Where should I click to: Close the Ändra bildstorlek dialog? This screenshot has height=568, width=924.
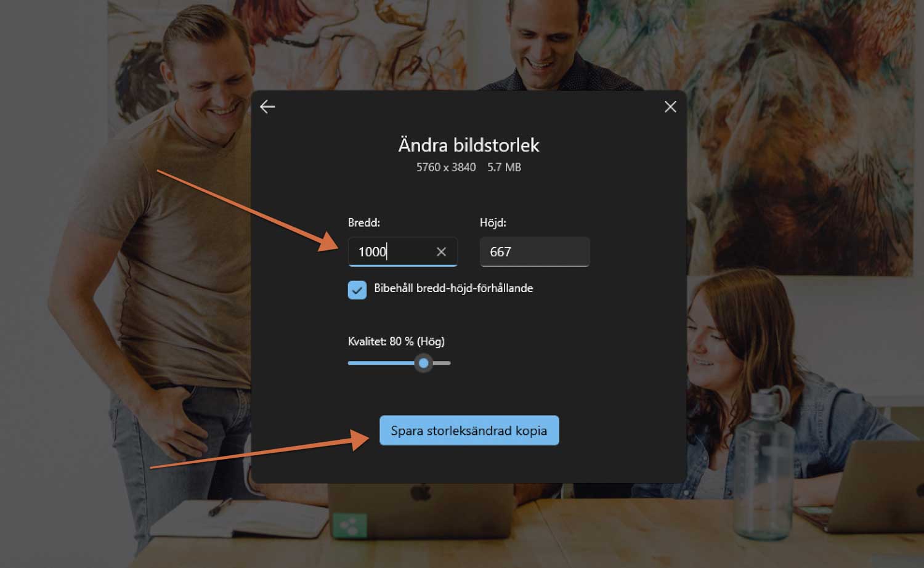pos(670,107)
